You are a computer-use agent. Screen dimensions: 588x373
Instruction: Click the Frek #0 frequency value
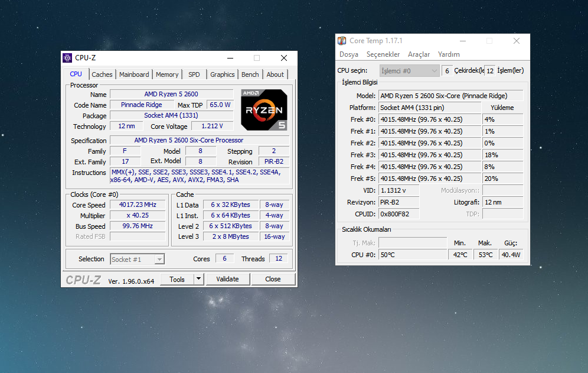pyautogui.click(x=430, y=119)
